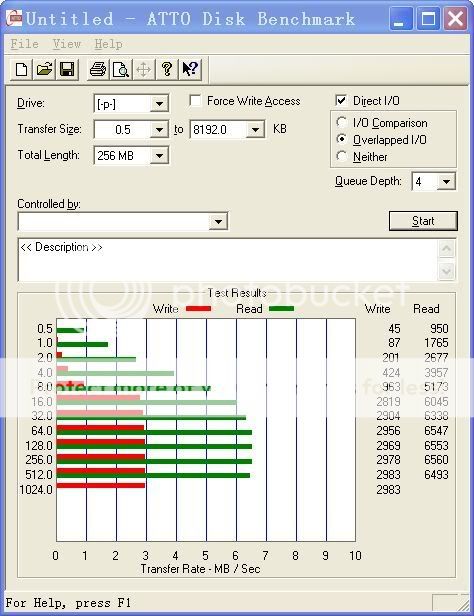Click the ATTO application icon in title bar

(14, 18)
